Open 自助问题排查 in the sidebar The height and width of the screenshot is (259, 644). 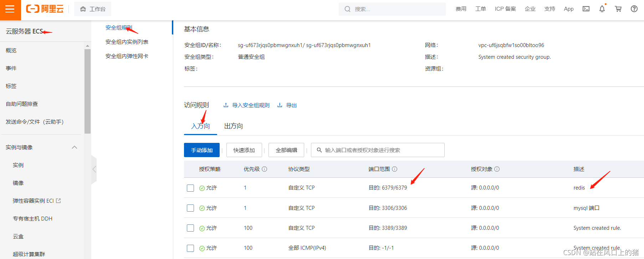click(x=22, y=104)
